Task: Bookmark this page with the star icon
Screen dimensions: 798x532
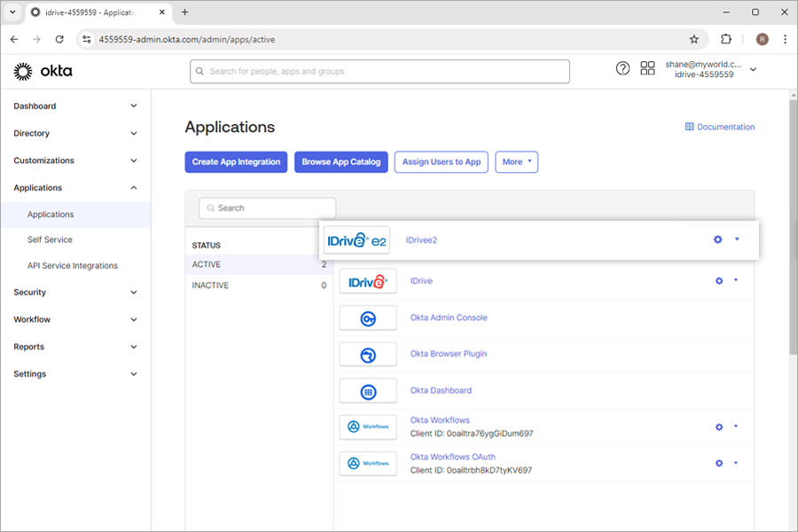Action: coord(693,39)
